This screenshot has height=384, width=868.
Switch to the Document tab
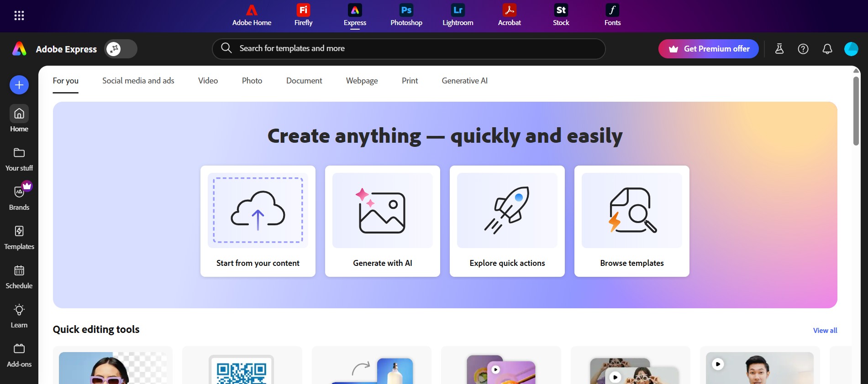tap(304, 81)
